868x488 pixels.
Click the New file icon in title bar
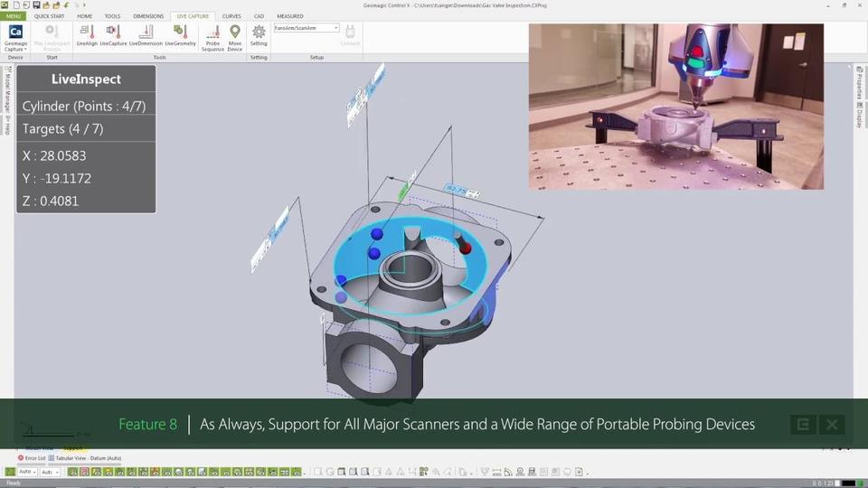[16, 5]
